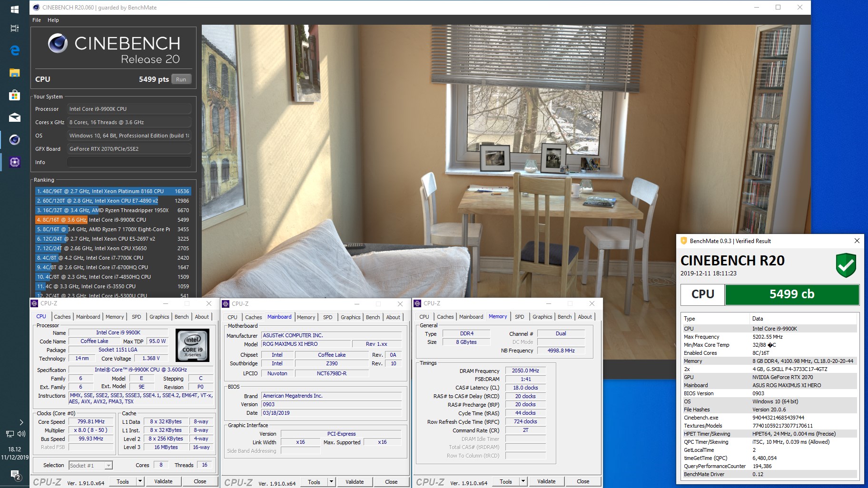Screen dimensions: 868x488
Task: Select BenchMate Driver row
Action: coord(769,474)
